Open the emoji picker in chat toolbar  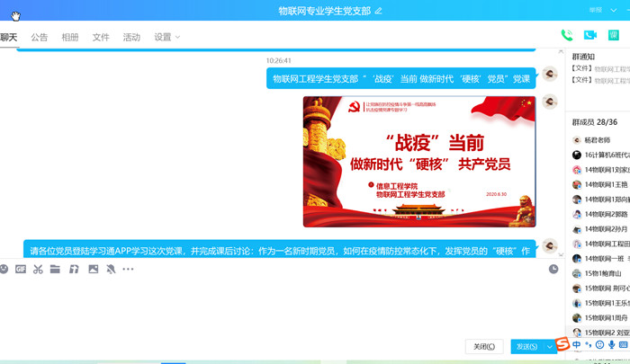pos(4,269)
